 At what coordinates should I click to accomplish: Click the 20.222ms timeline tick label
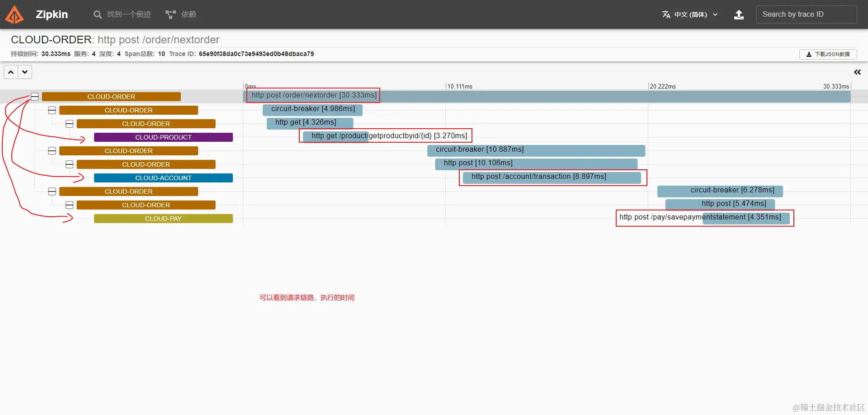[x=663, y=86]
